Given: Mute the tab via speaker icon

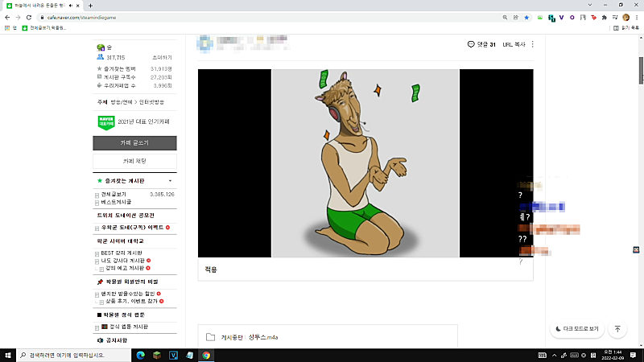Looking at the screenshot, I should click(x=71, y=6).
